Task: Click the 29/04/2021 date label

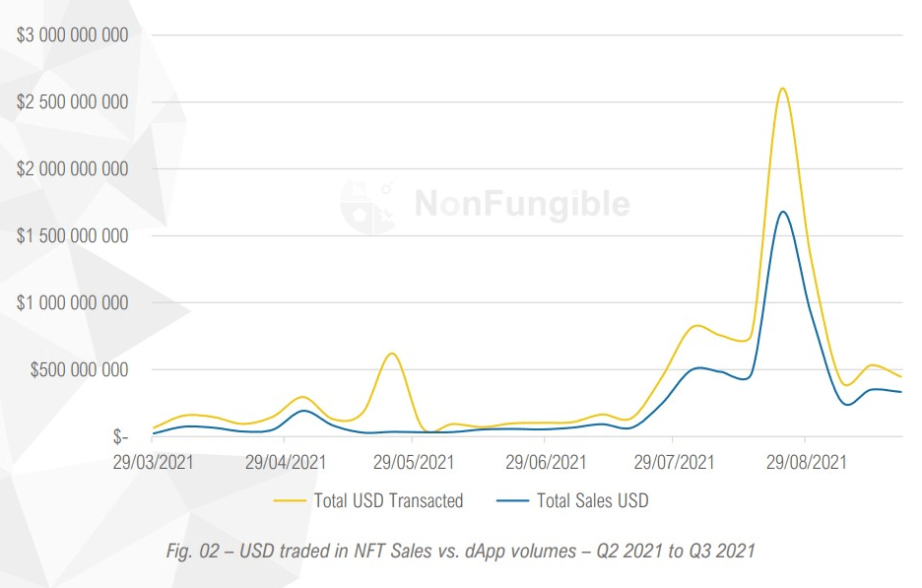Action: (x=284, y=461)
